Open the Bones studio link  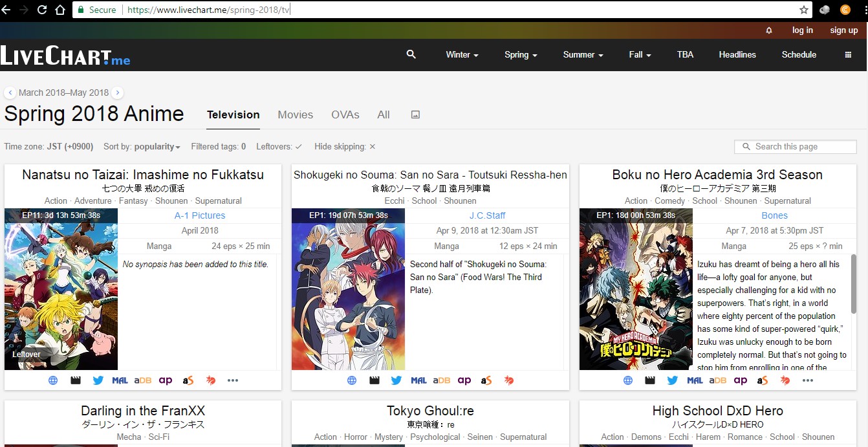point(774,215)
